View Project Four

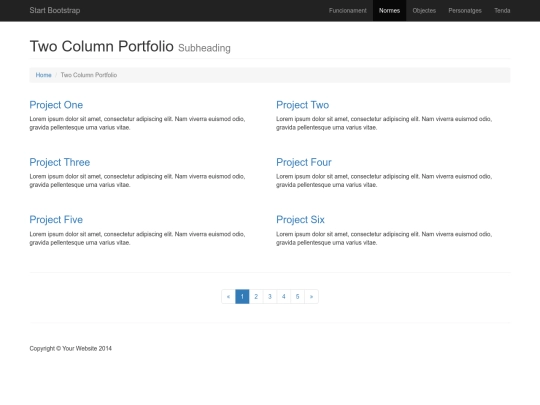[304, 162]
